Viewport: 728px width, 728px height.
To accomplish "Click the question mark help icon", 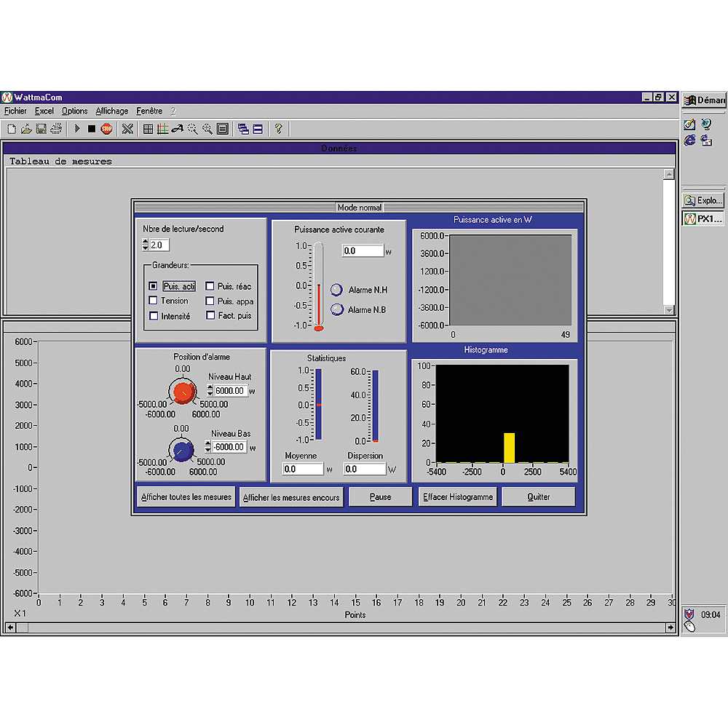I will 278,129.
